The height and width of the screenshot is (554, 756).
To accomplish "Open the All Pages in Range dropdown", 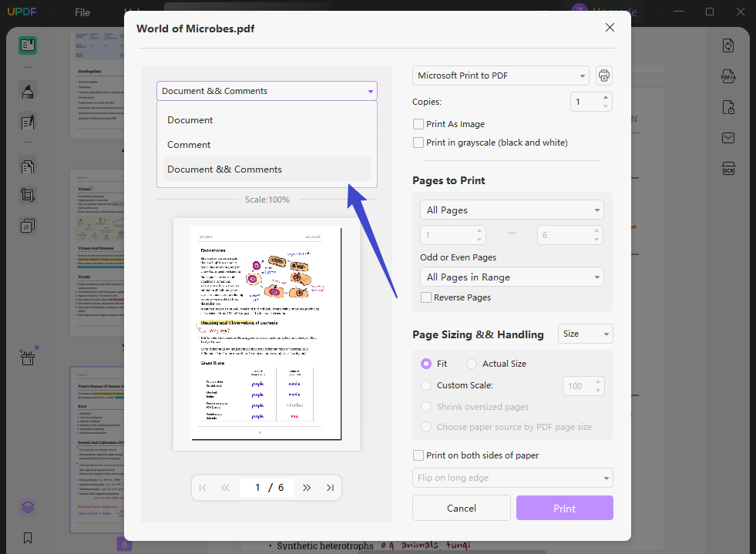I will (x=512, y=277).
